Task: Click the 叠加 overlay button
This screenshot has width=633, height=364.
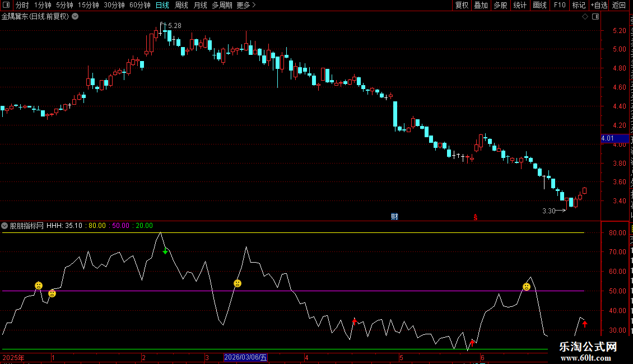Action: pos(481,5)
